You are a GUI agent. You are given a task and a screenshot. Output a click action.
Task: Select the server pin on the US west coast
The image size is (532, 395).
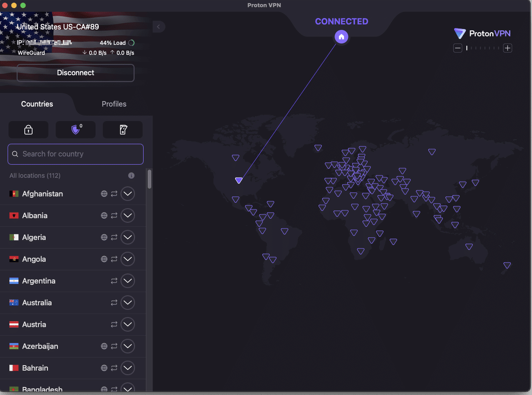239,180
